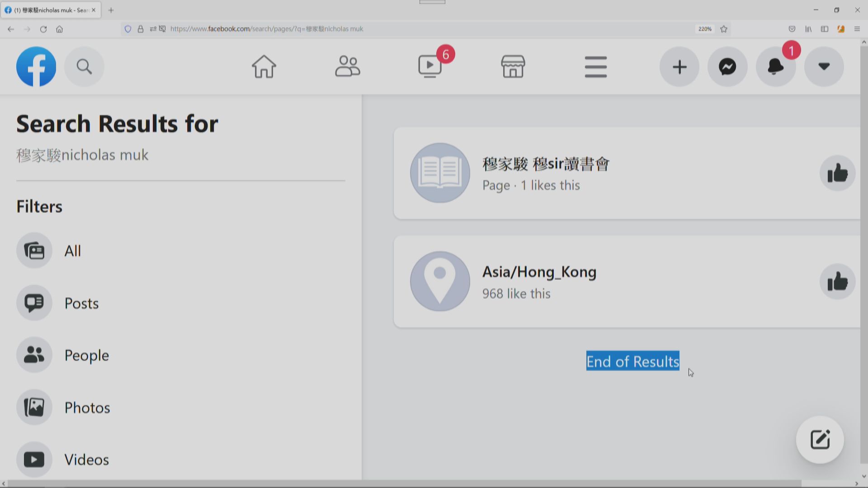Like the 穆sir讀書會 page
The width and height of the screenshot is (868, 488).
click(x=837, y=173)
